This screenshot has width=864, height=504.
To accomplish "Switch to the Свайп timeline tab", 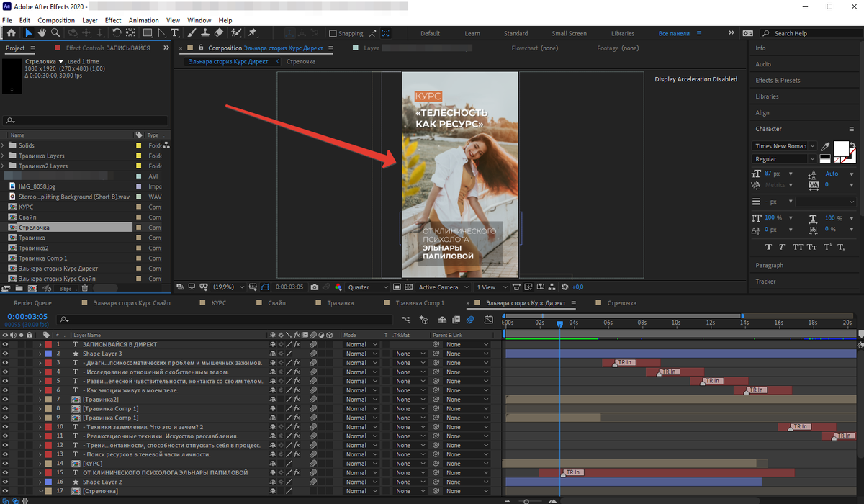I will coord(277,303).
